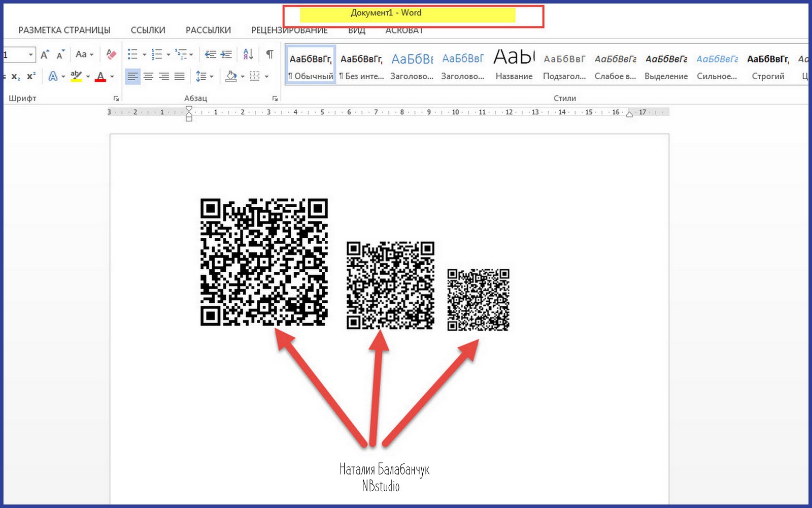Center the paragraph text
The width and height of the screenshot is (812, 508).
(148, 76)
